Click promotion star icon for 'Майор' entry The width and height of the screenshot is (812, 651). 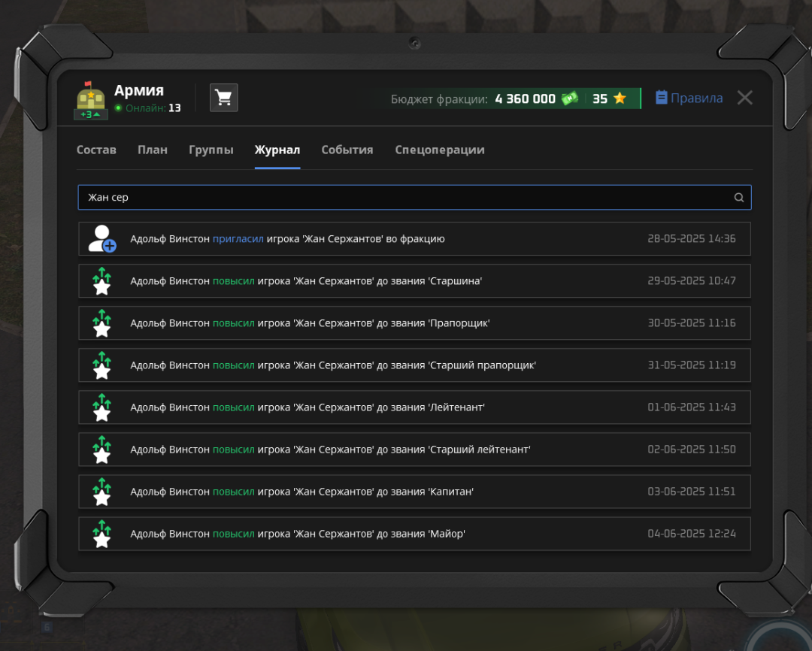[102, 534]
